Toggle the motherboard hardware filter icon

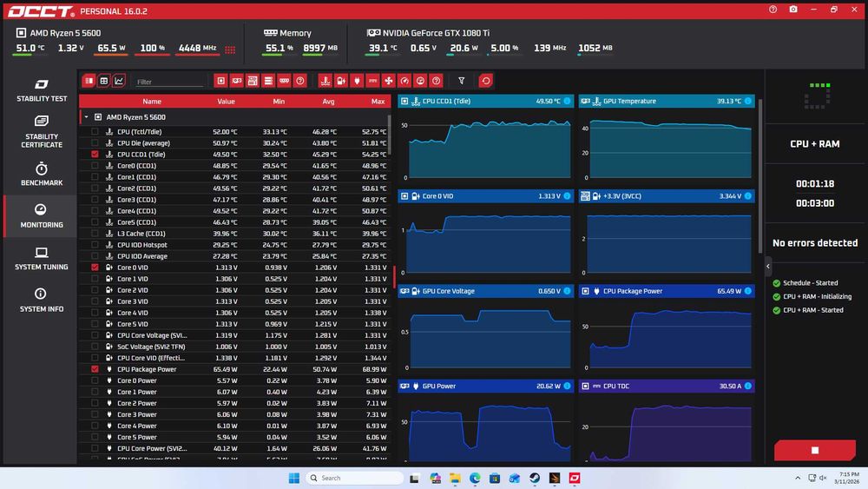click(x=253, y=81)
